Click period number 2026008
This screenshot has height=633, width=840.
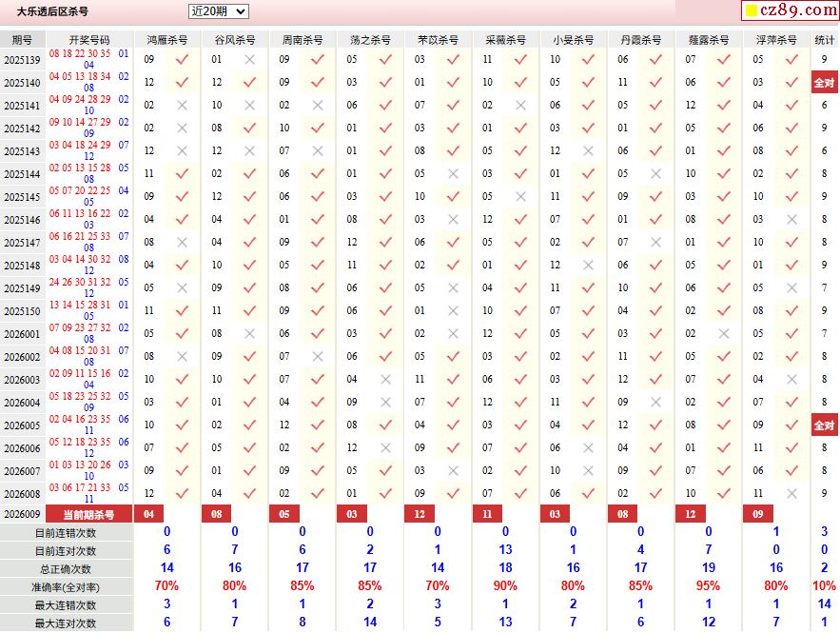point(22,494)
